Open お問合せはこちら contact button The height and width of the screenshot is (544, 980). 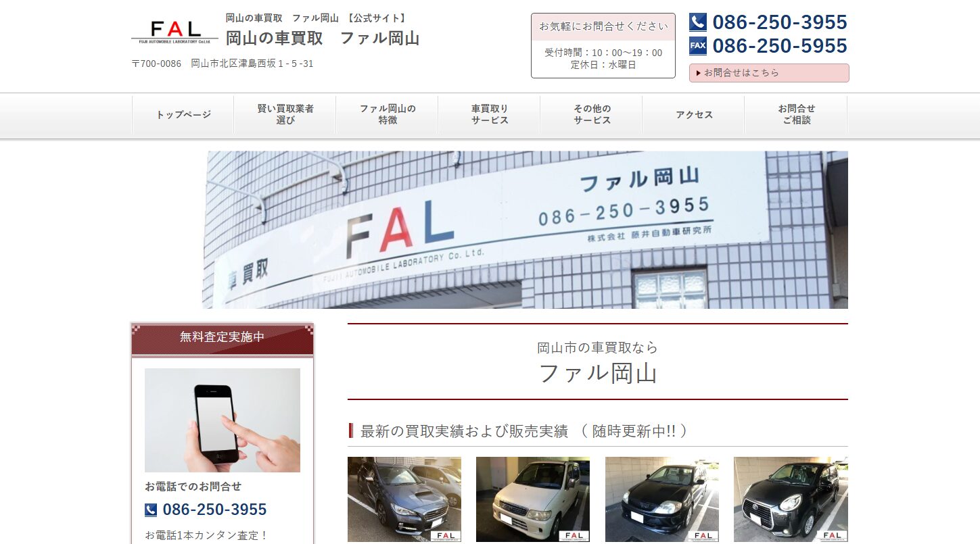pos(769,73)
